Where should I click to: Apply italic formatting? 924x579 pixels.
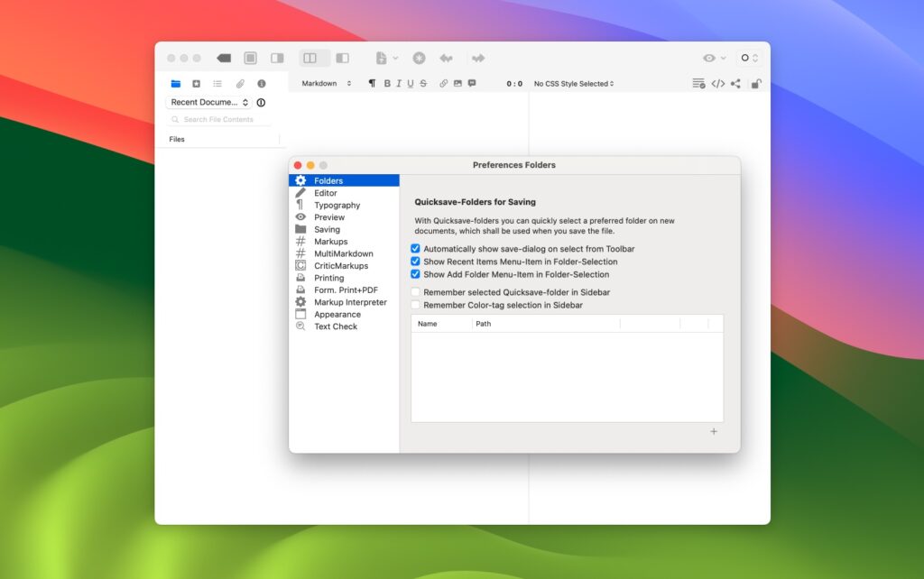(398, 83)
